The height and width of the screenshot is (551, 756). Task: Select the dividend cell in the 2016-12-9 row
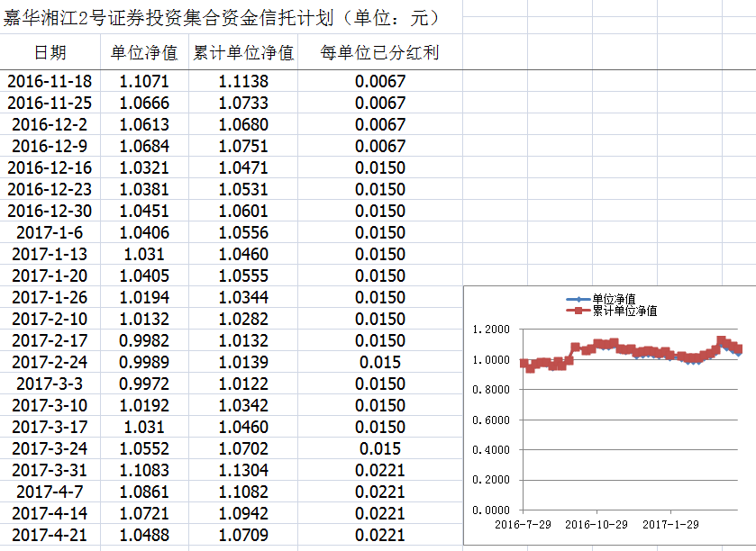point(379,146)
